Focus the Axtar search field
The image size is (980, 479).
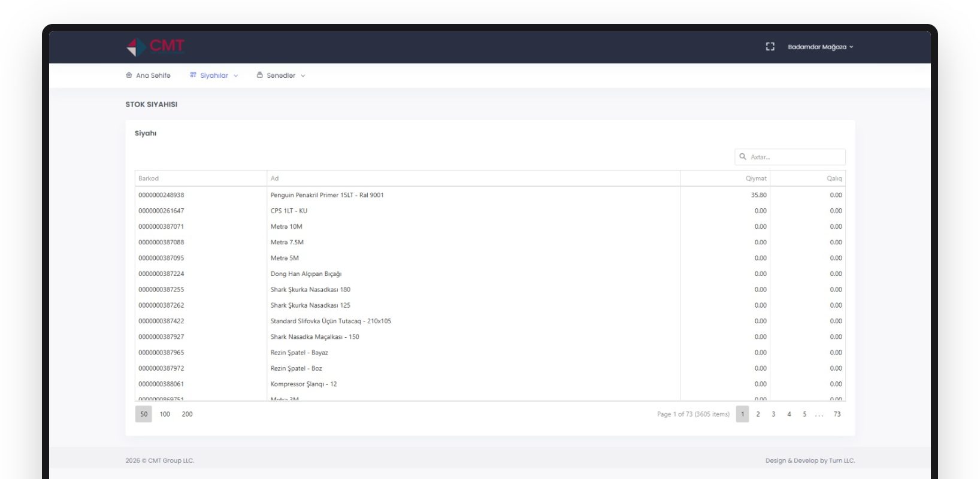(x=790, y=157)
